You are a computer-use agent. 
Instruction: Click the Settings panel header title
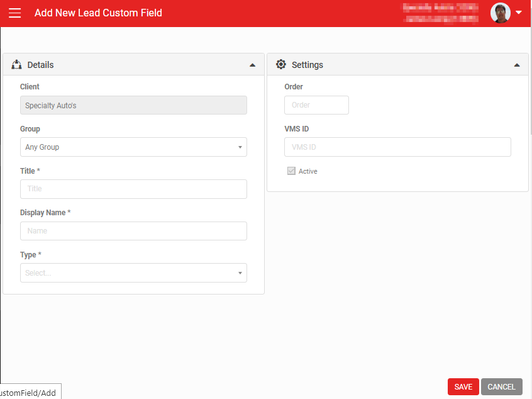308,65
